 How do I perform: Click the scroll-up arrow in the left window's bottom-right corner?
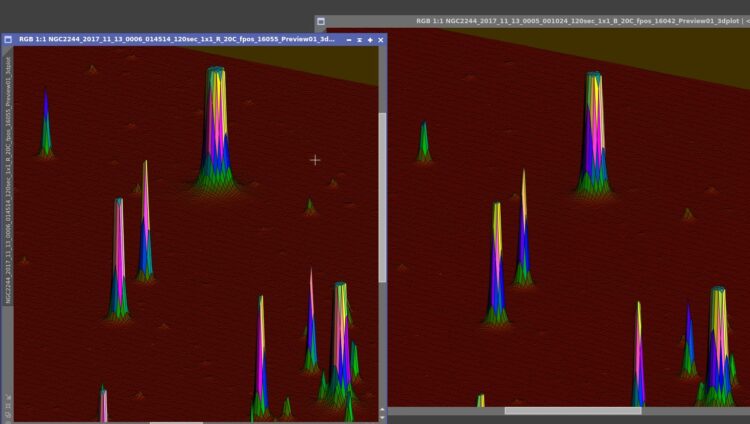point(382,410)
